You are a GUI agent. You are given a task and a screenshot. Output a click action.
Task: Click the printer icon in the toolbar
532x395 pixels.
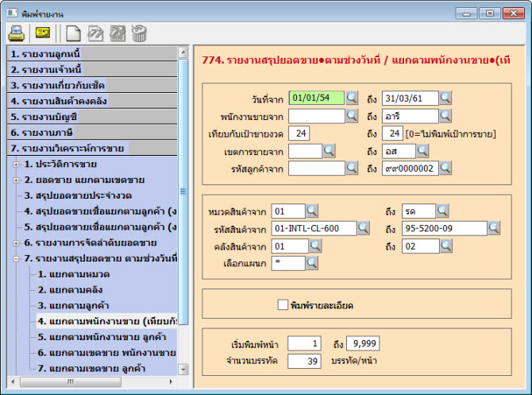(x=16, y=33)
